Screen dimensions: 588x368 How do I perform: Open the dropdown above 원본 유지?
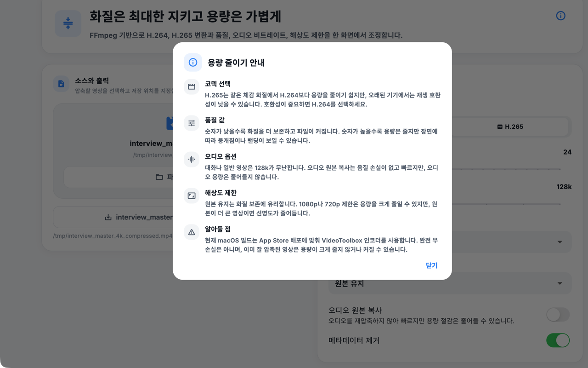[x=511, y=242]
